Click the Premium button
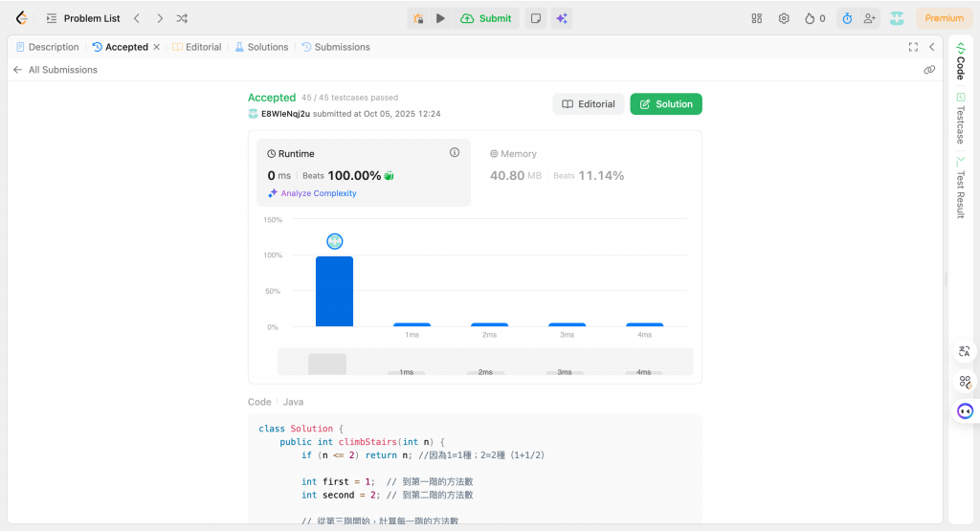The width and height of the screenshot is (980, 531). (944, 18)
